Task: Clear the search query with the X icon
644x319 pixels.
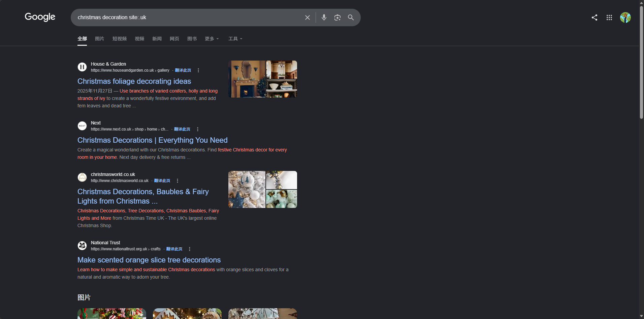Action: click(x=308, y=17)
